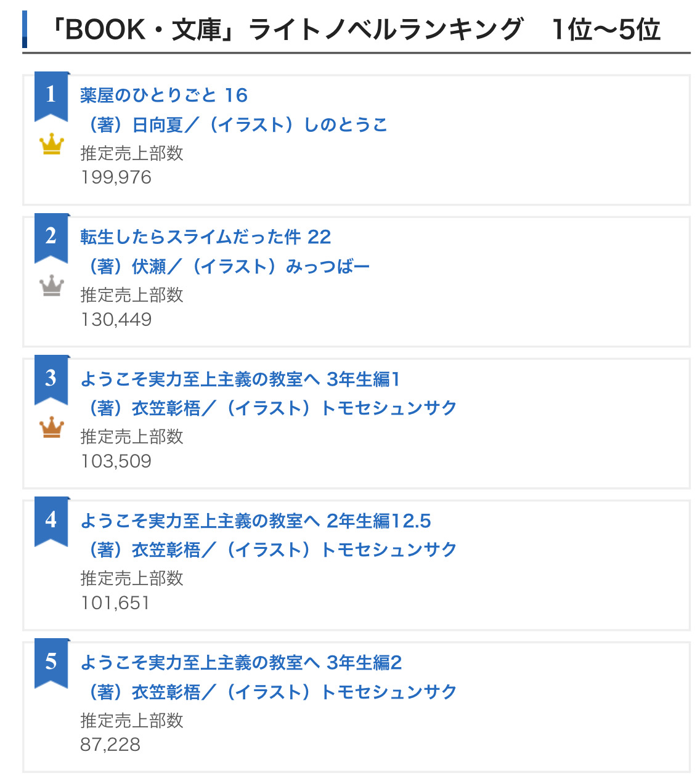
Task: Open the 薬屋のひとりごと 16 title link
Action: pos(164,95)
